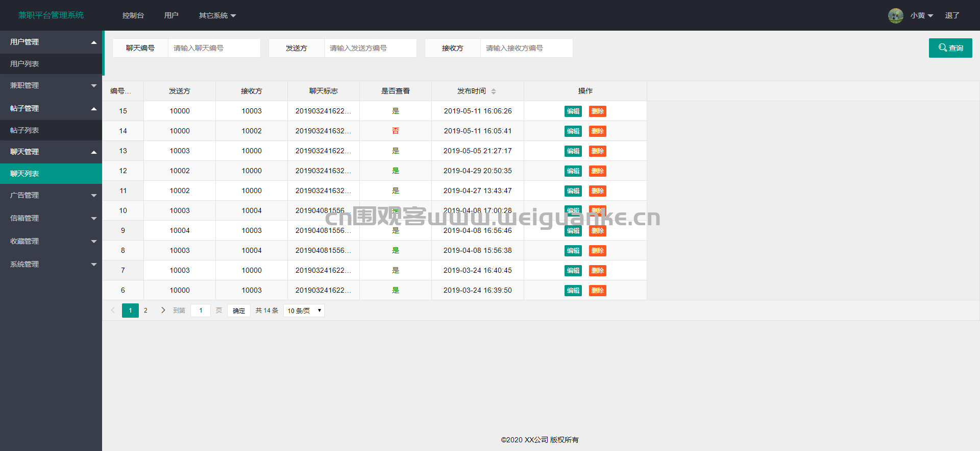The image size is (980, 451).
Task: Open the 控制台 top menu item
Action: [133, 15]
